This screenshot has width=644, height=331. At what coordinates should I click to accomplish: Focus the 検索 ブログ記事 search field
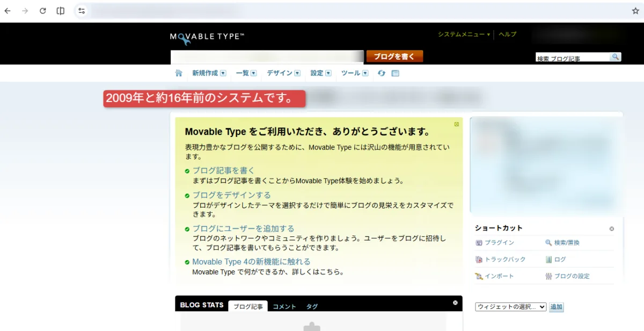[x=573, y=57]
